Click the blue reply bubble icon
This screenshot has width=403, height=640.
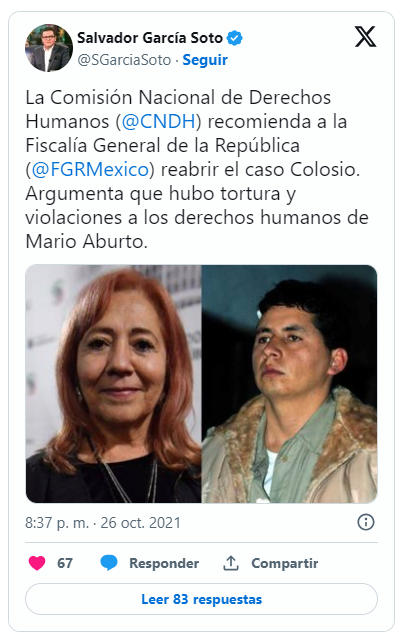point(109,563)
